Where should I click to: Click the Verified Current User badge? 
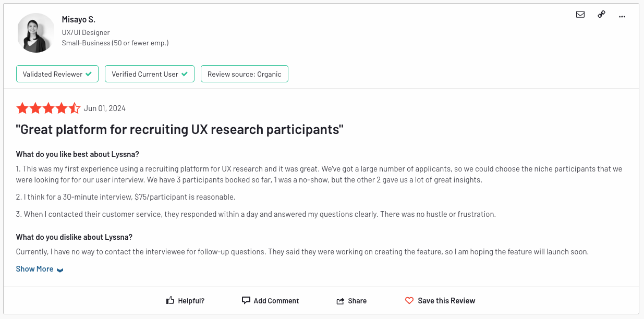coord(149,74)
